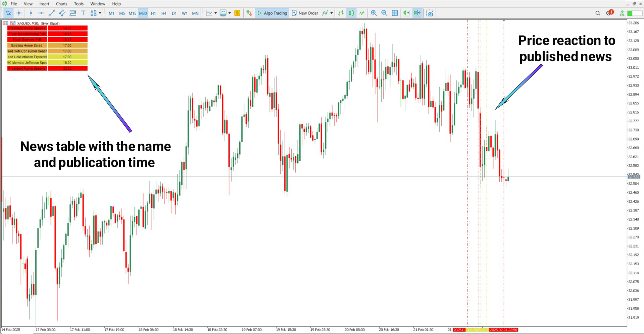The image size is (644, 334).
Task: Expand the chart templates dropdown
Action: (230, 13)
